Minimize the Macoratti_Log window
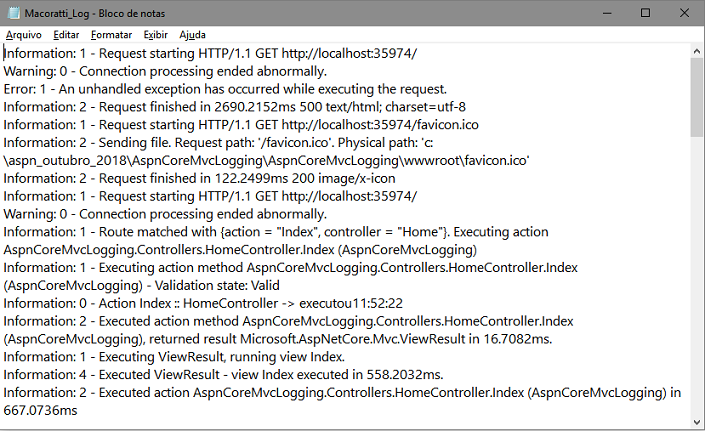 [x=607, y=13]
